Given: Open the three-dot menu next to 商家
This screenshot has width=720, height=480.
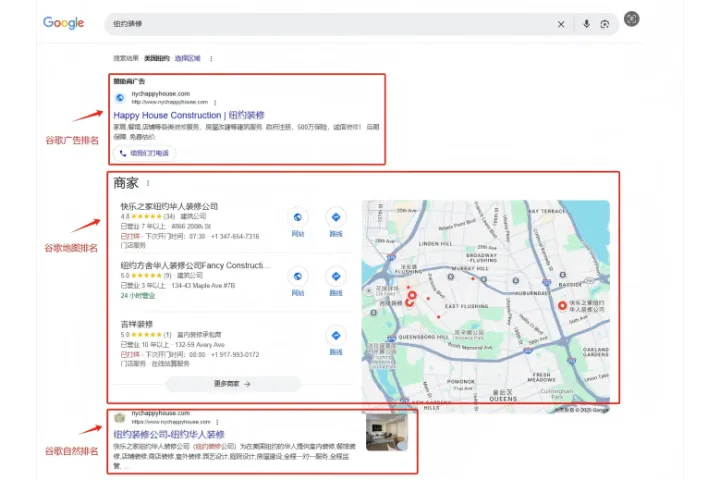Looking at the screenshot, I should point(148,183).
